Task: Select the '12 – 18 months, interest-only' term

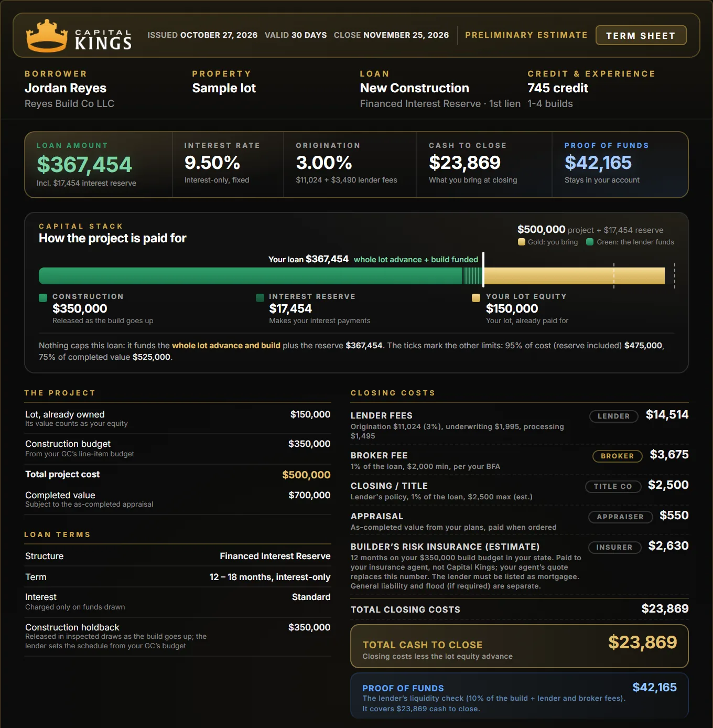Action: pos(270,577)
